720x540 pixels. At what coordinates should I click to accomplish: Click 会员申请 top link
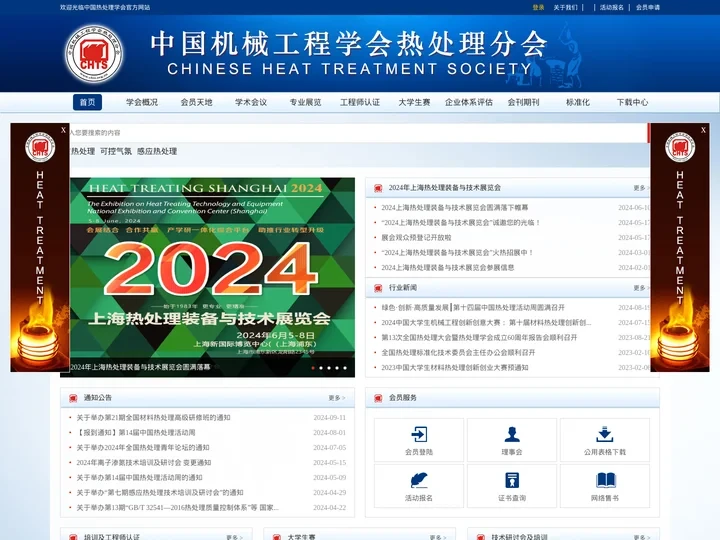pyautogui.click(x=648, y=7)
